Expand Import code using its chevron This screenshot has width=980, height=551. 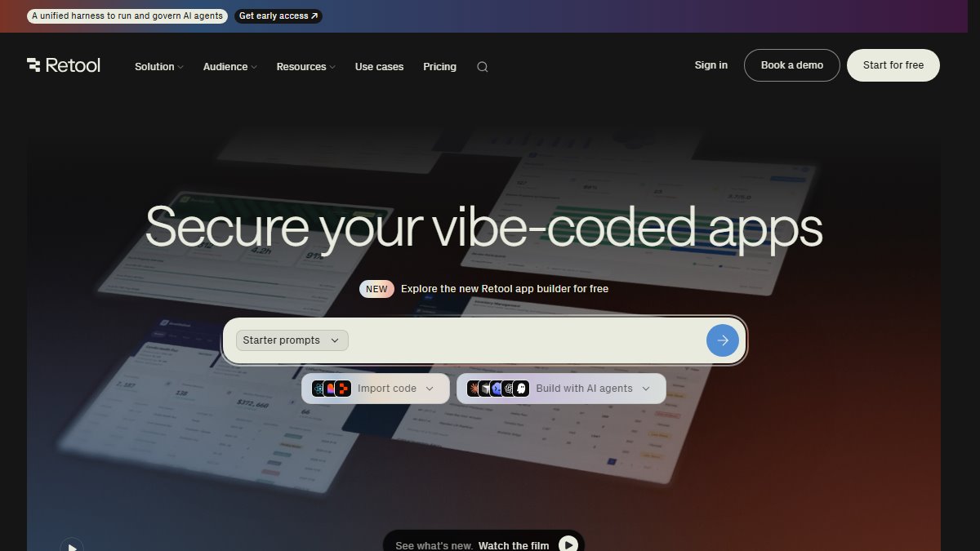coord(430,389)
